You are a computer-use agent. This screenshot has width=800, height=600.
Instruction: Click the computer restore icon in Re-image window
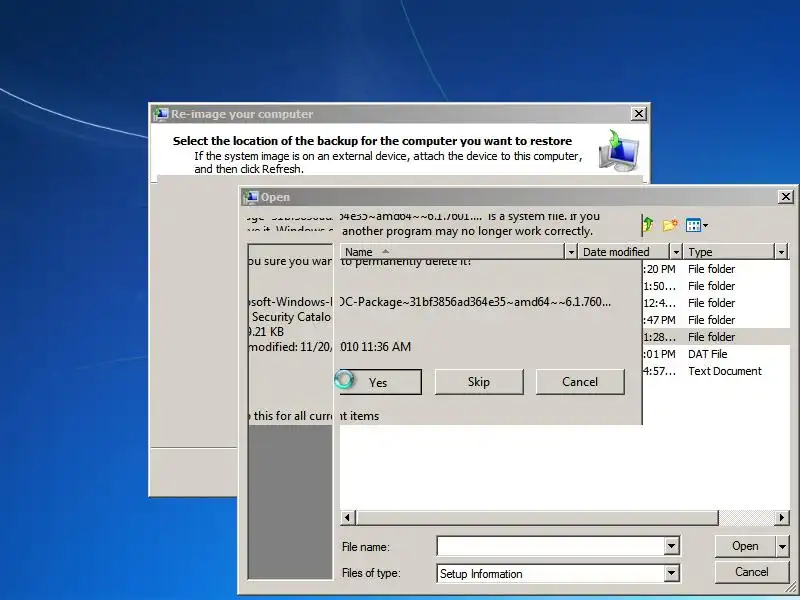tap(619, 152)
